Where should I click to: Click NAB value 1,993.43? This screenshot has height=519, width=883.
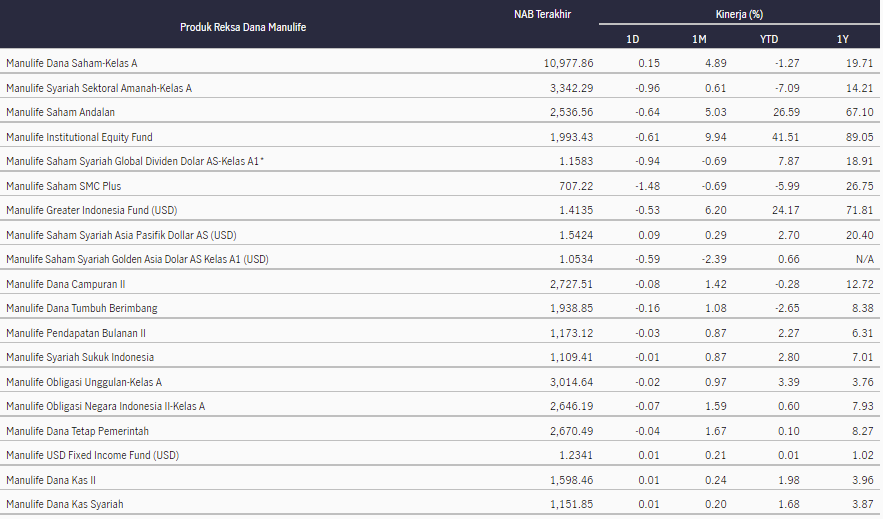pos(572,137)
